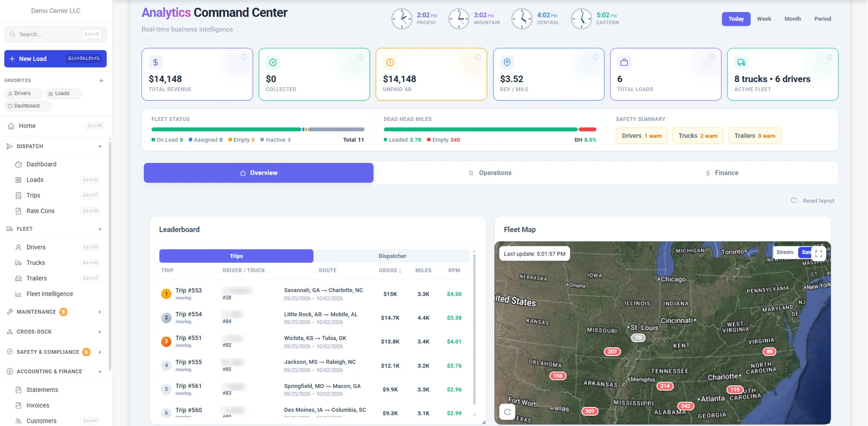Viewport: 868px width, 426px height.
Task: Click the info icon on the Collected card
Action: 361,57
